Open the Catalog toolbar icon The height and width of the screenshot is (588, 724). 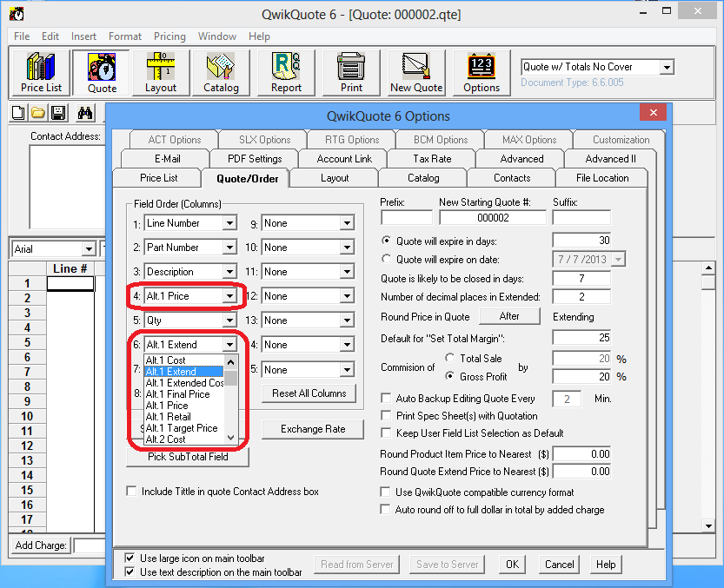221,73
